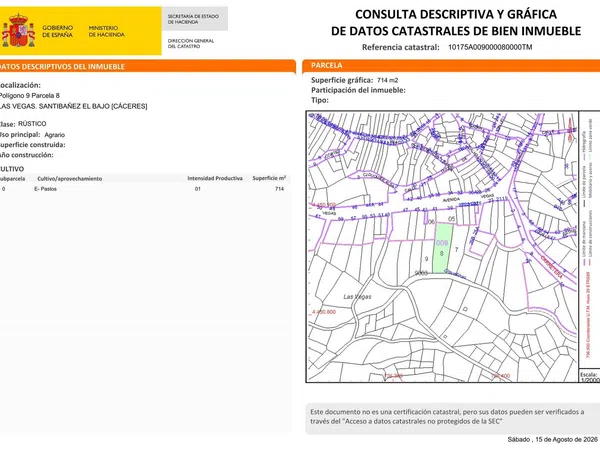
Task: Click the '714 m2' graphic surface value
Action: 387,80
